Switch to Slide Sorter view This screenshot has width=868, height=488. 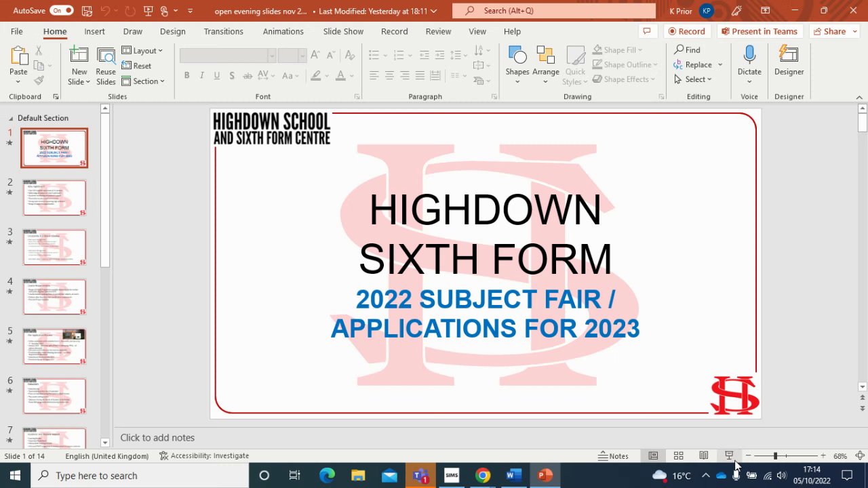678,456
